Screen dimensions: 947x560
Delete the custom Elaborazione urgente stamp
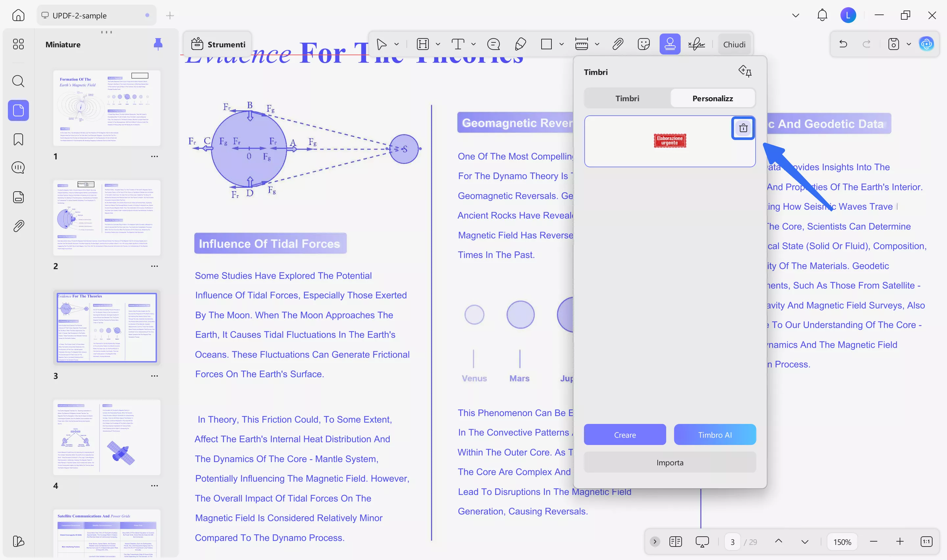[743, 128]
